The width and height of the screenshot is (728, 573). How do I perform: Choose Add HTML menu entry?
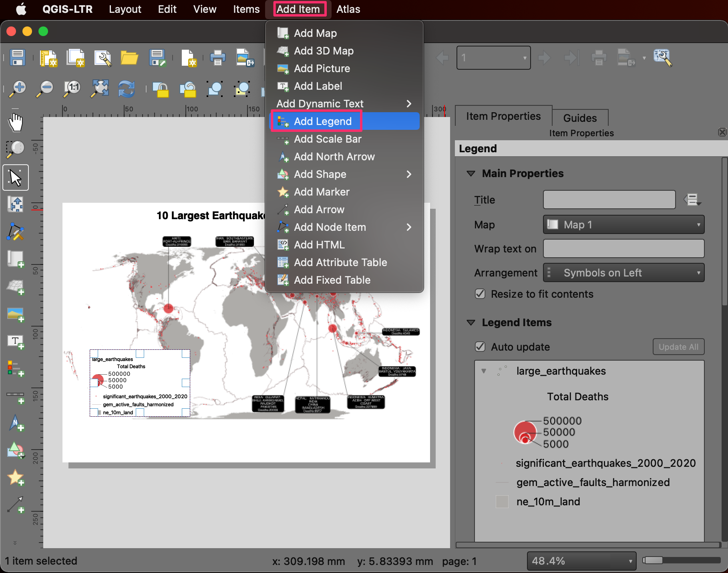click(344, 245)
